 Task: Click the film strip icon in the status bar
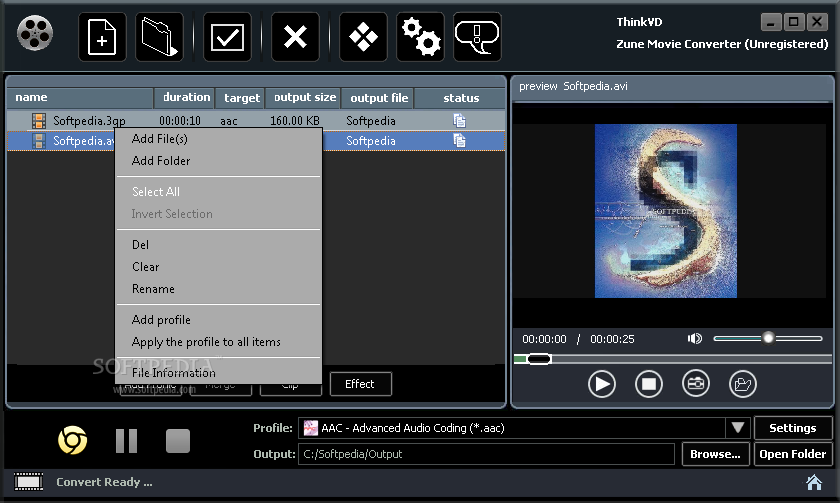click(x=28, y=482)
